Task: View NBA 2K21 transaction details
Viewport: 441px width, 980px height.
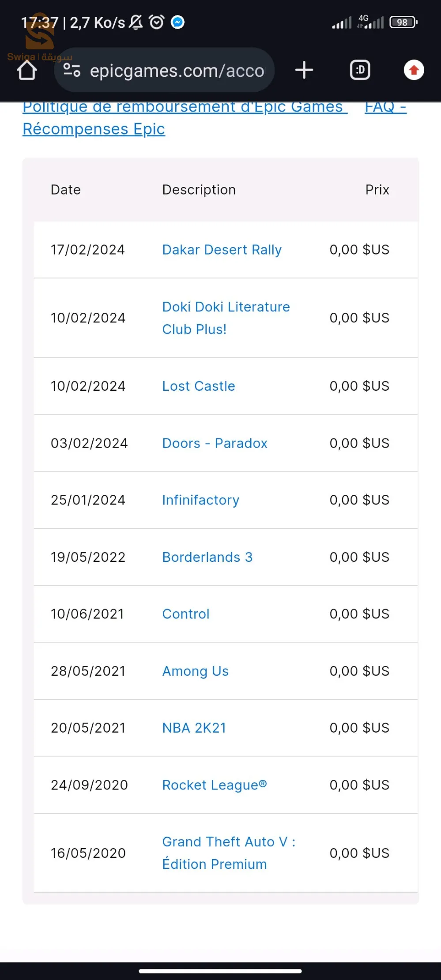Action: (x=194, y=728)
